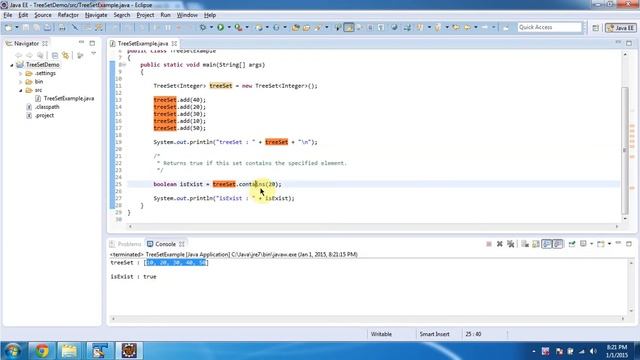Toggle Show Console When Standard Error Changes
640x360 pixels.
pyautogui.click(x=558, y=244)
